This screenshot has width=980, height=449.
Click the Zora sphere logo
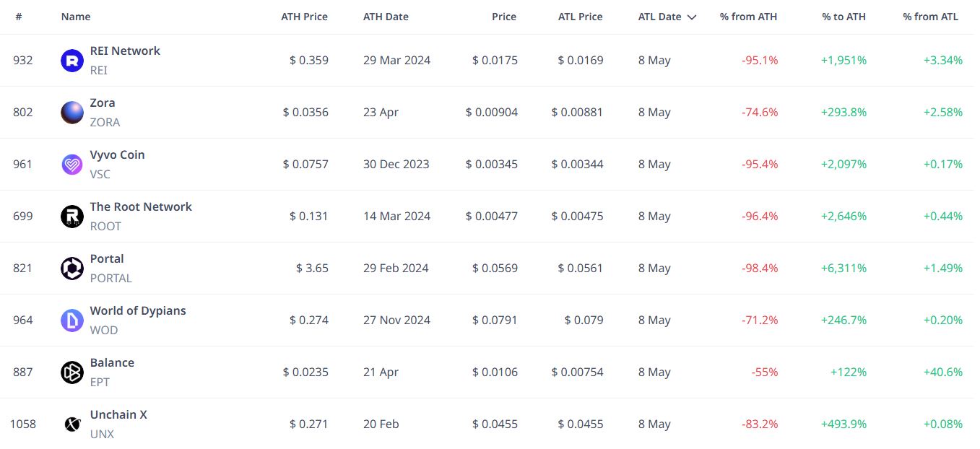click(x=72, y=113)
